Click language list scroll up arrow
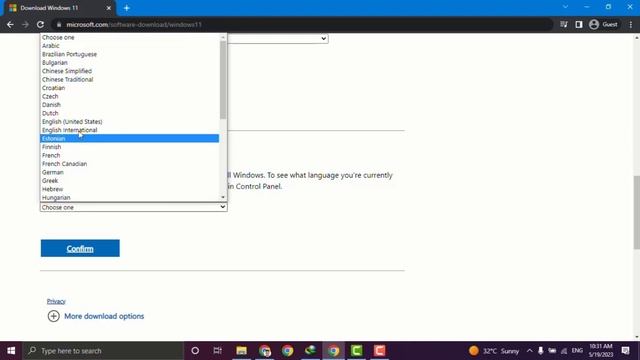 click(223, 37)
